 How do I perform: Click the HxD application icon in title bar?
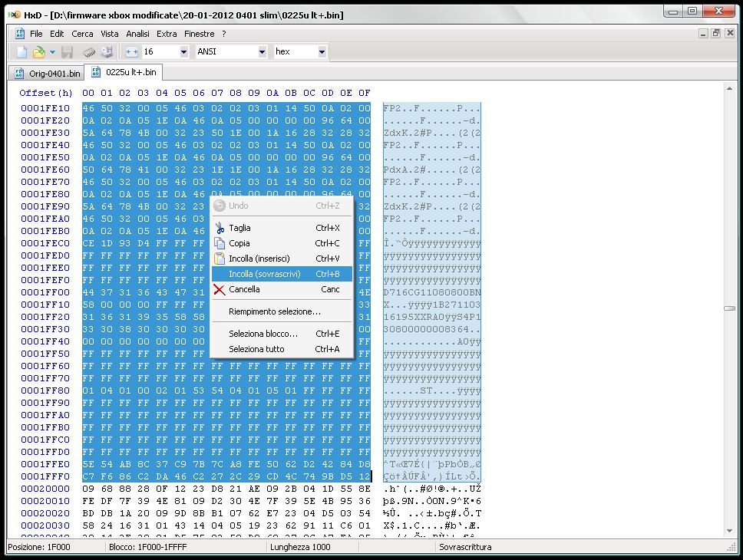point(15,15)
